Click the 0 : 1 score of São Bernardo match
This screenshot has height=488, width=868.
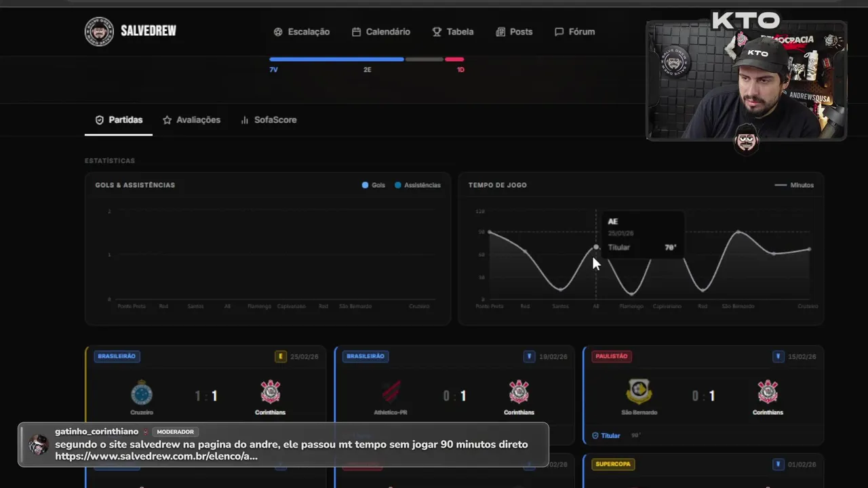tap(703, 396)
